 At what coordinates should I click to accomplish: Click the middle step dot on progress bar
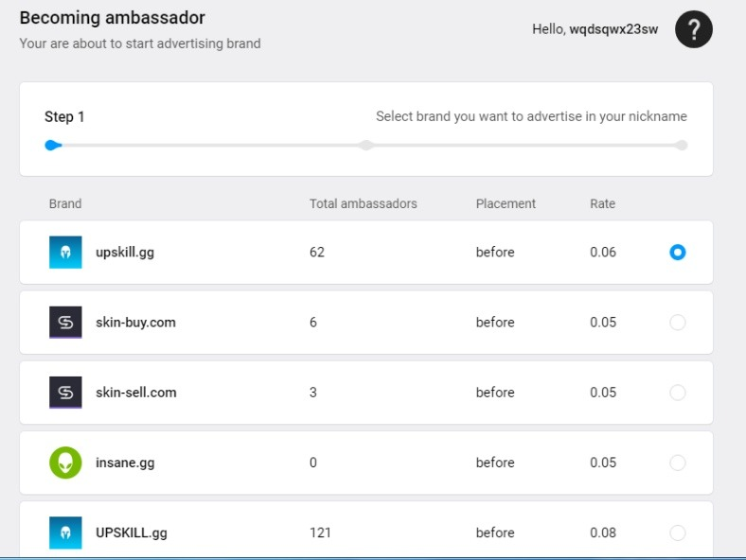tap(366, 145)
